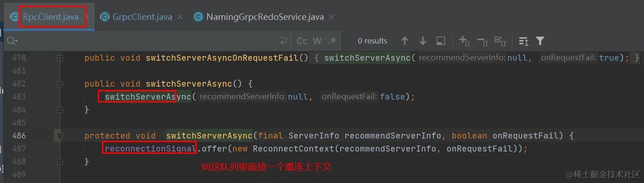Click fold end marker at line 488
Screen dimensions: 644x183
click(x=60, y=162)
